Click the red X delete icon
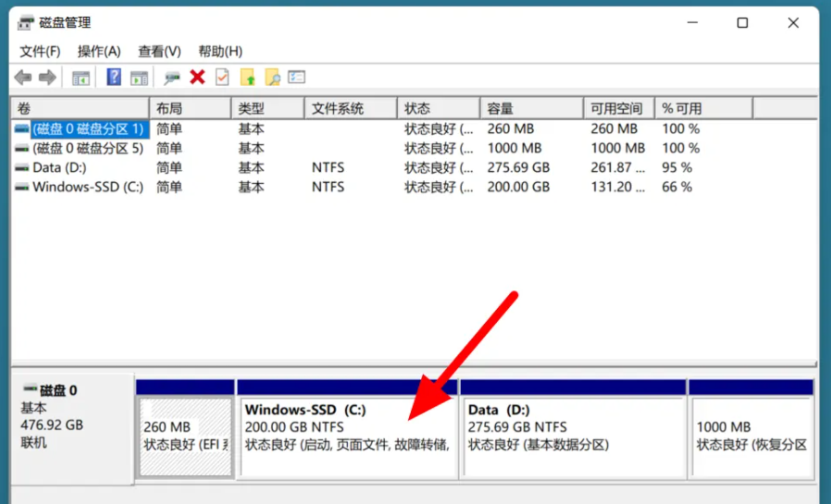Image resolution: width=831 pixels, height=504 pixels. 197,78
